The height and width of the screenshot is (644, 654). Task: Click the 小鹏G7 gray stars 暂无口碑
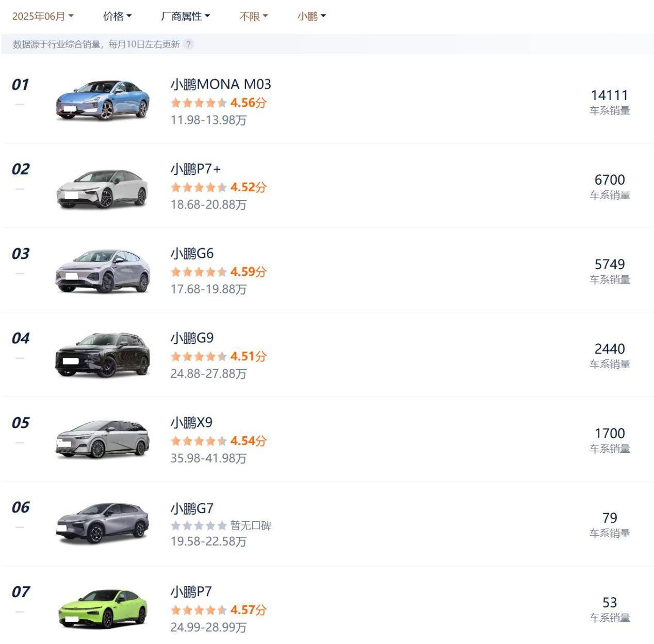tap(221, 525)
